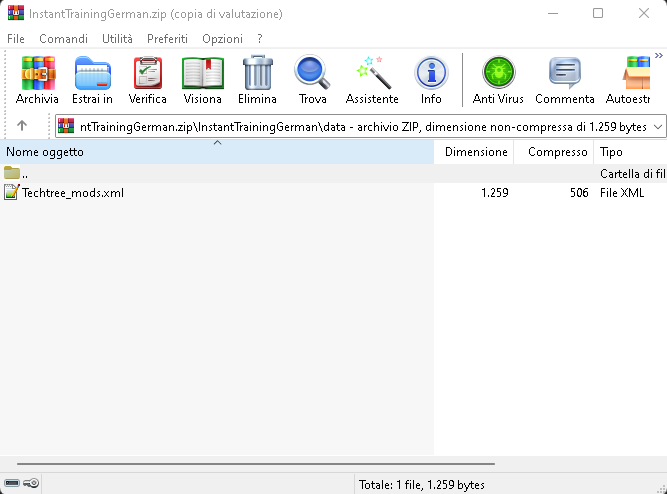The width and height of the screenshot is (667, 494).
Task: Open the Preferiti menu
Action: pyautogui.click(x=167, y=39)
